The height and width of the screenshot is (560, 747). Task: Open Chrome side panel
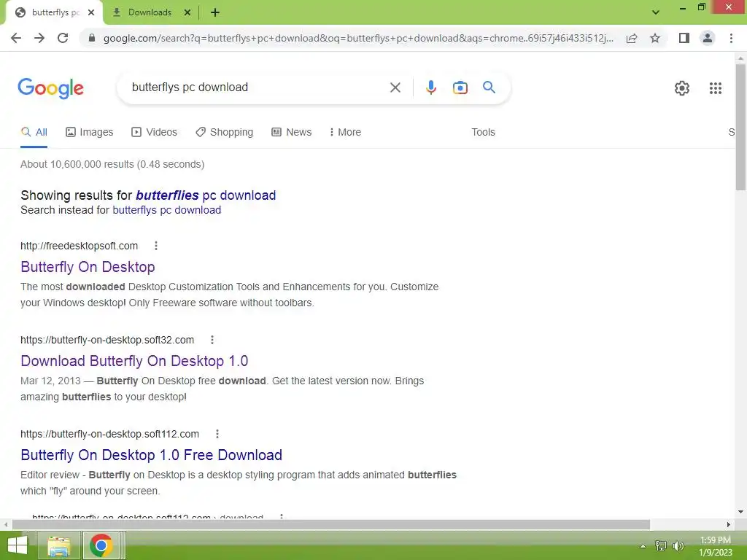[x=684, y=38]
